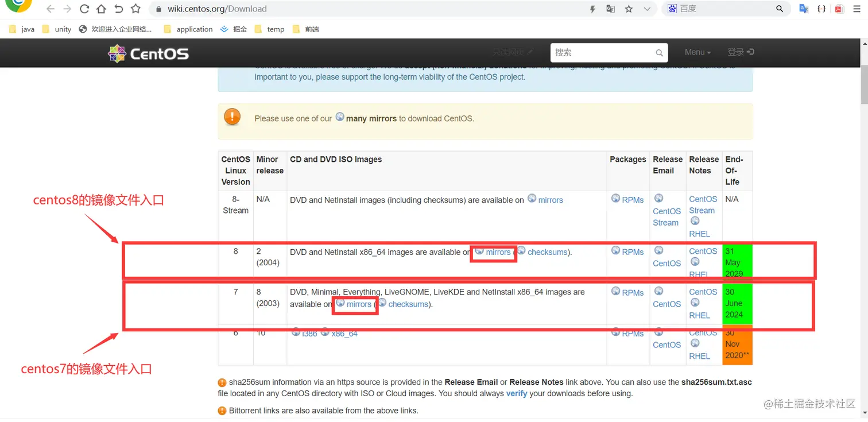The height and width of the screenshot is (422, 868).
Task: Open the java bookmarks folder
Action: click(x=22, y=29)
